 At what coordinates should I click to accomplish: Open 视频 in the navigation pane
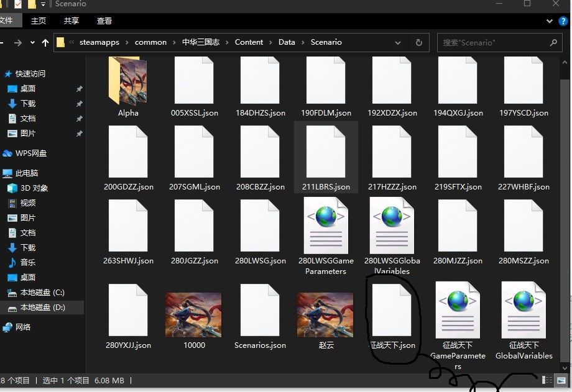[22, 203]
